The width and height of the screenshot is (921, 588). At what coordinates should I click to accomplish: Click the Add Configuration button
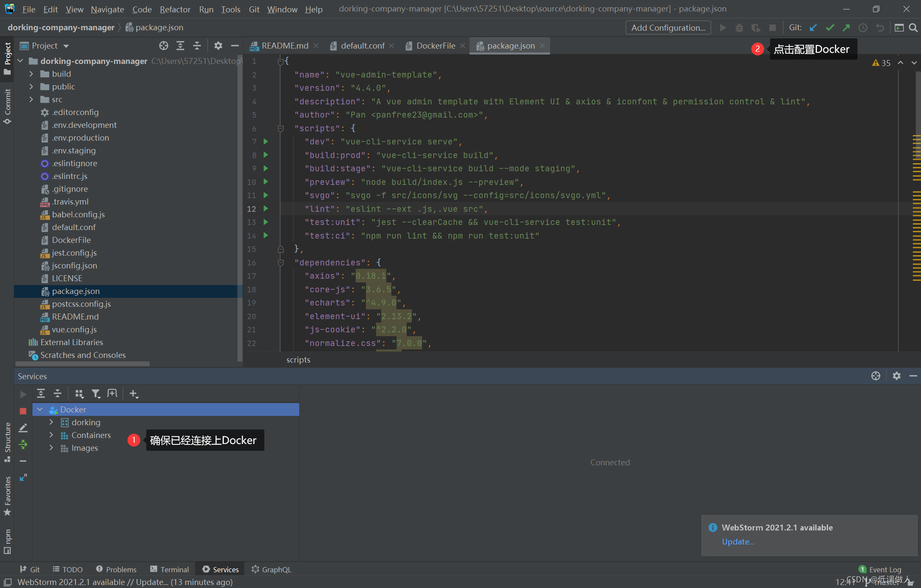point(668,28)
